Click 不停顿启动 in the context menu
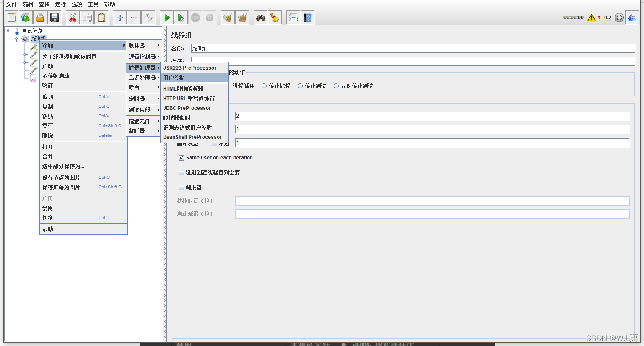644x346 pixels. click(x=83, y=76)
